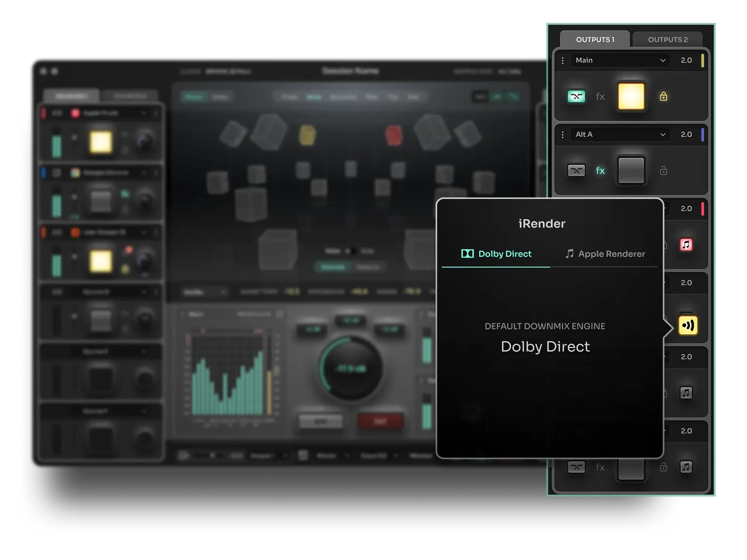The width and height of the screenshot is (747, 560).
Task: Select the pink music note output icon
Action: click(686, 245)
